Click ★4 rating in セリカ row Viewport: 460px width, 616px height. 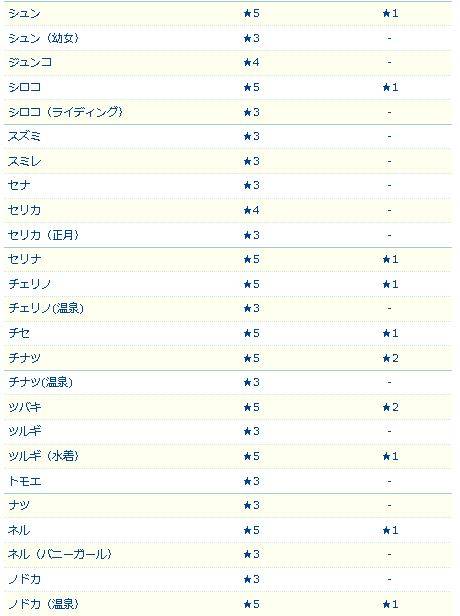251,210
